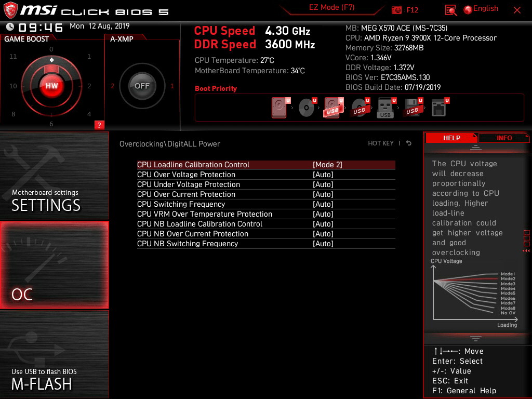Select the USB key boot device icon
The height and width of the screenshot is (399, 532).
387,108
